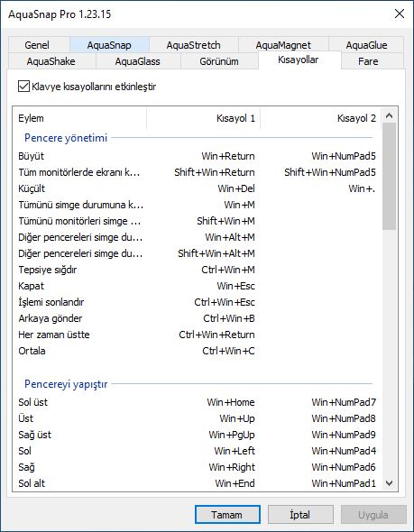Select the AquaGlue tab
The image size is (414, 532).
(366, 45)
